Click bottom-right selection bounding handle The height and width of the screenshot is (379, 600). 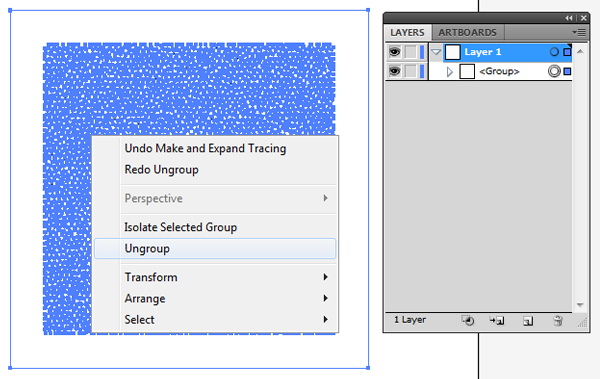(368, 368)
